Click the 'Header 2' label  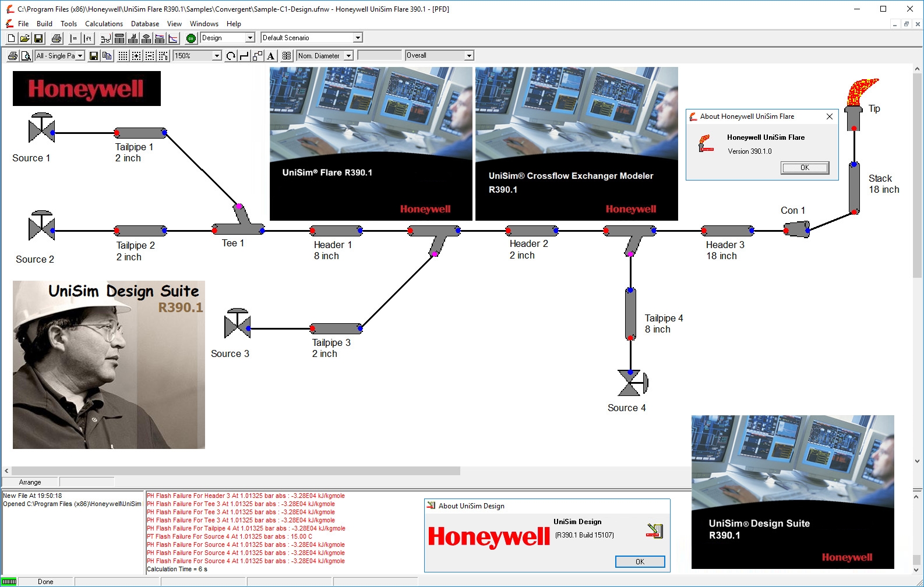528,243
